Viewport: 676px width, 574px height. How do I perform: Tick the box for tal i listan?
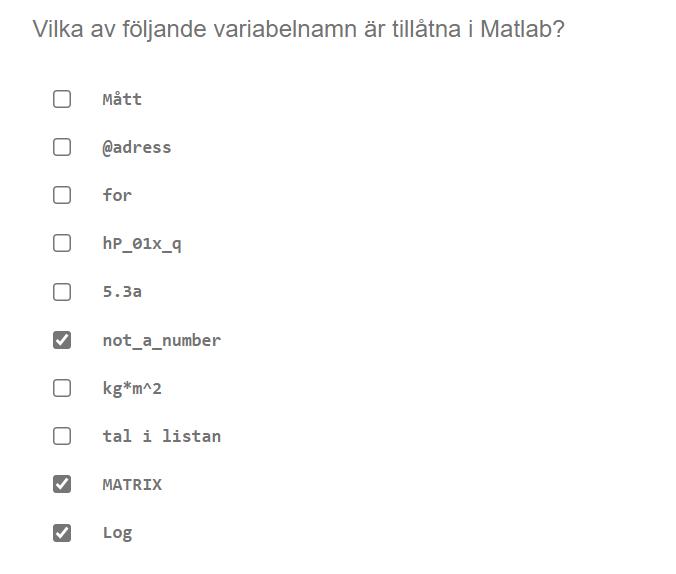tap(62, 436)
